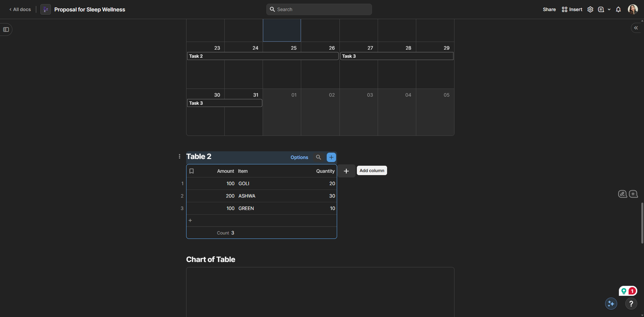The width and height of the screenshot is (644, 317).
Task: Open the Insert menu
Action: pyautogui.click(x=572, y=9)
